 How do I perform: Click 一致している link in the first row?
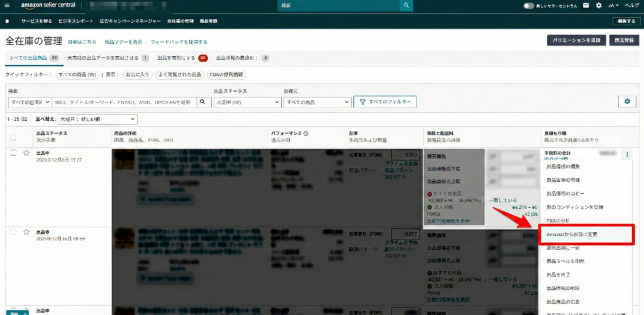(x=502, y=201)
